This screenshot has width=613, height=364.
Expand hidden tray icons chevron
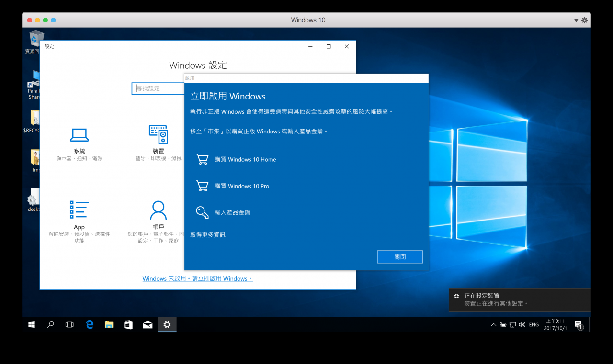[x=494, y=325]
